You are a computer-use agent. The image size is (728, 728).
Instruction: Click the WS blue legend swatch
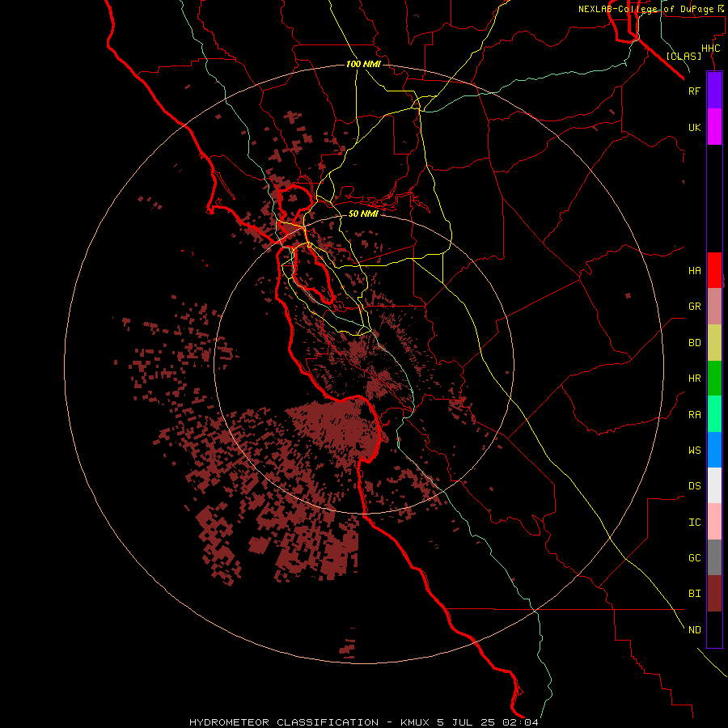click(714, 450)
